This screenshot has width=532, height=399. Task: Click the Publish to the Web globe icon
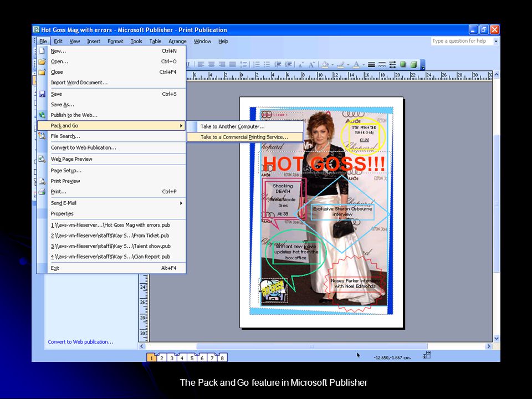[x=42, y=115]
